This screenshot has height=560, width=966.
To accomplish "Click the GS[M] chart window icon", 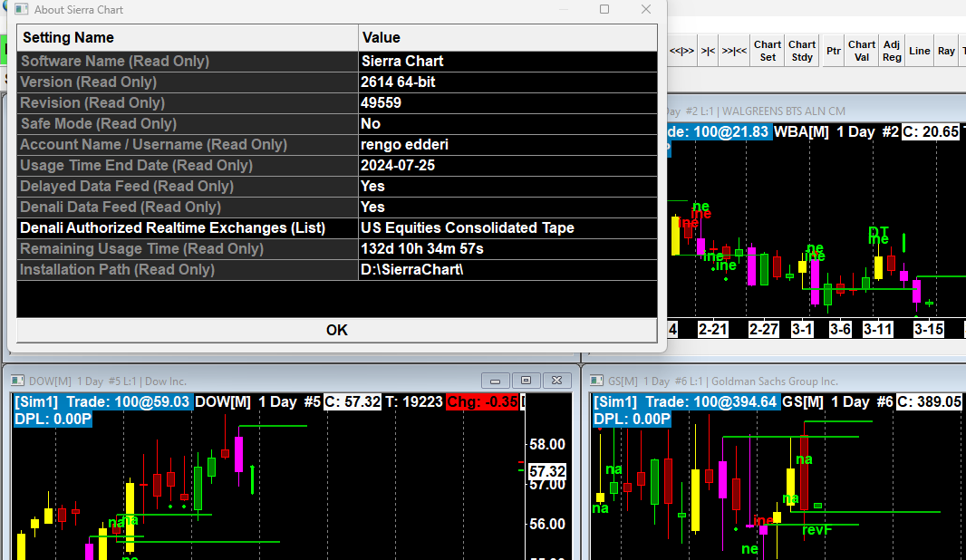I will point(596,381).
